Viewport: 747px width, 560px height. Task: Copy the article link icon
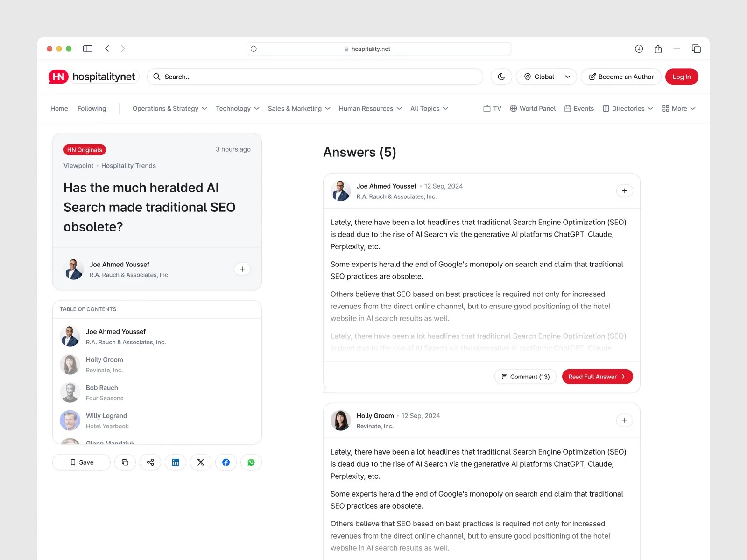point(125,462)
